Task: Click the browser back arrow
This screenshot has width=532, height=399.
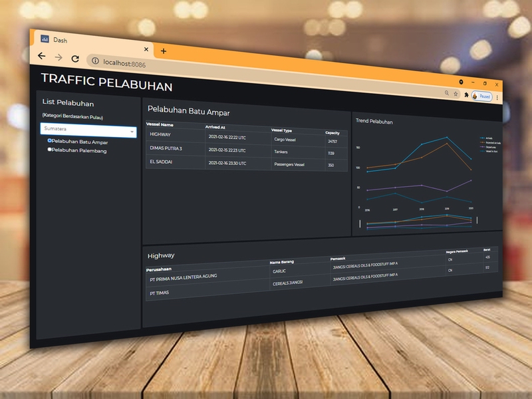Action: 42,57
